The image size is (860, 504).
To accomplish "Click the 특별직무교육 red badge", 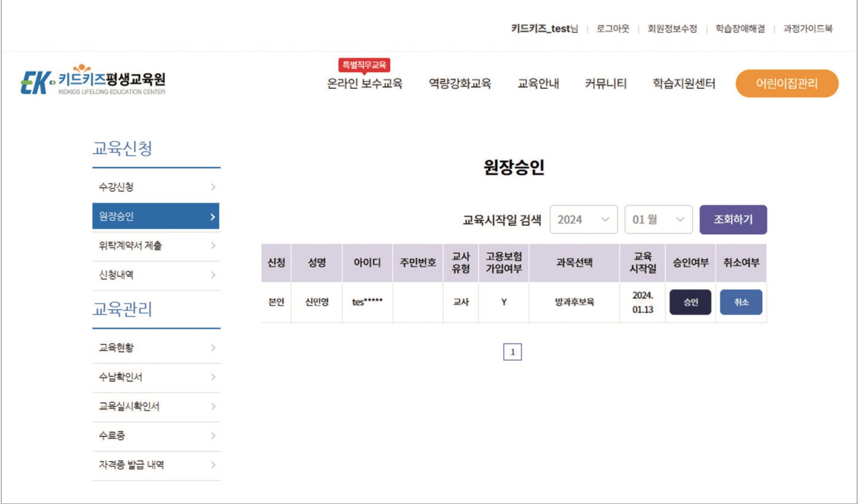I will coord(364,66).
